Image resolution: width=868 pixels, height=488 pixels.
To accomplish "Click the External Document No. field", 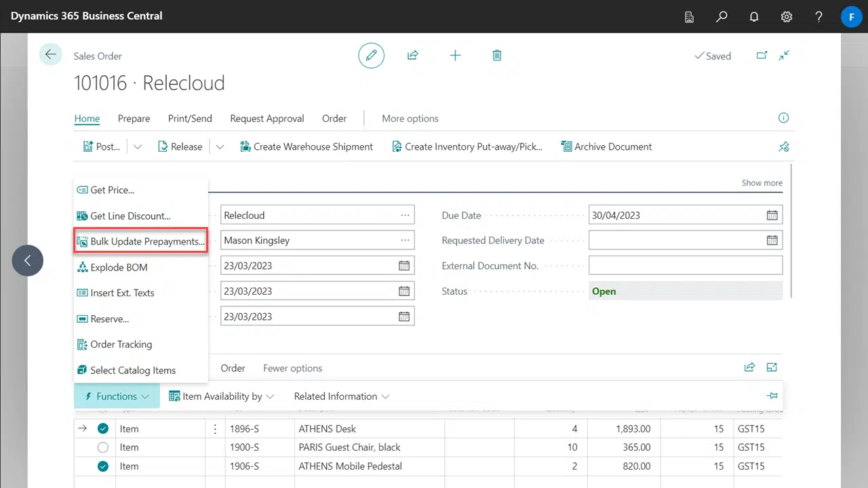I will (x=685, y=266).
